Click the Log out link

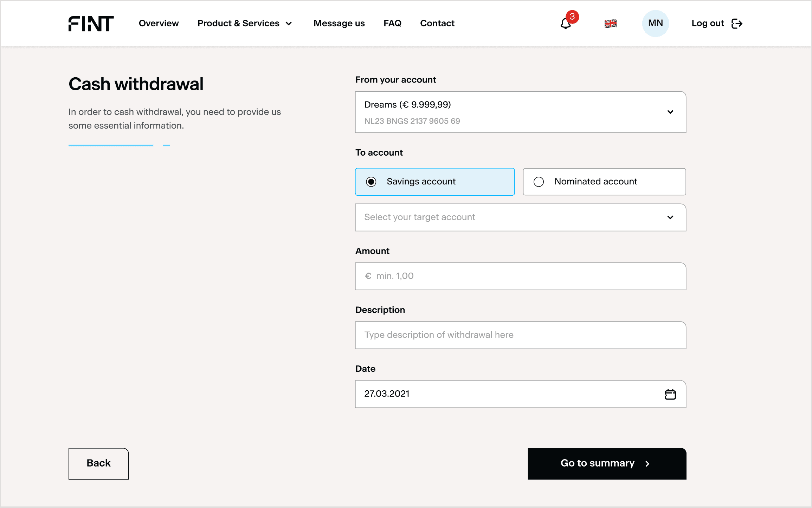coord(707,24)
